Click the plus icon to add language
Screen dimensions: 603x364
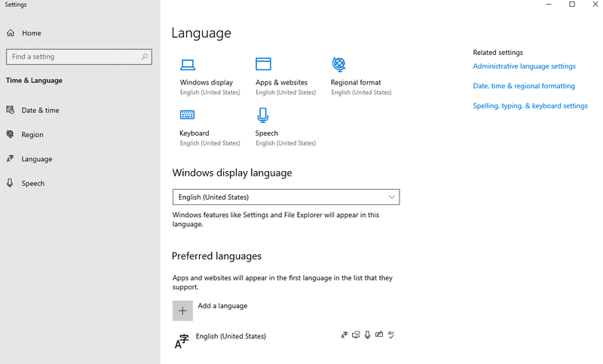tap(182, 310)
